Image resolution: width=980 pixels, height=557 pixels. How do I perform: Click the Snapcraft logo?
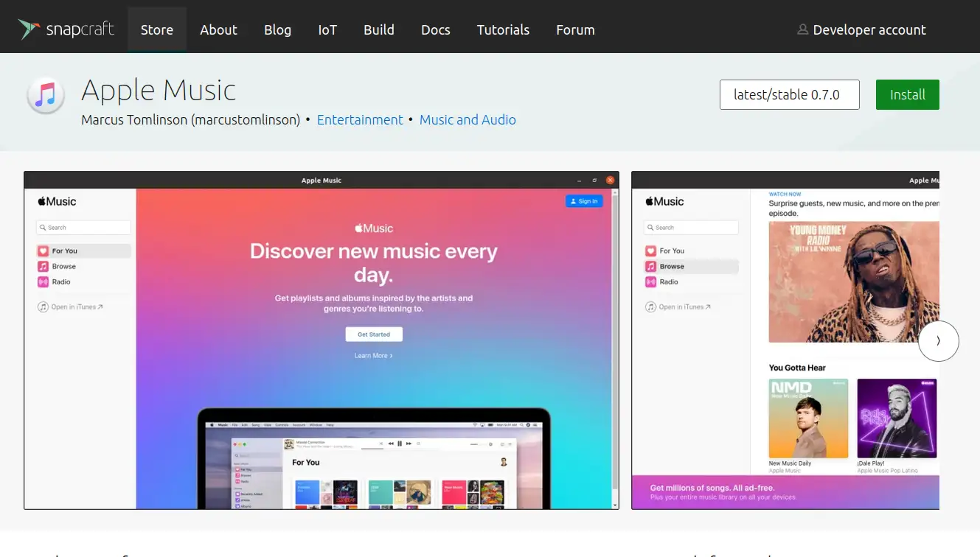[66, 29]
